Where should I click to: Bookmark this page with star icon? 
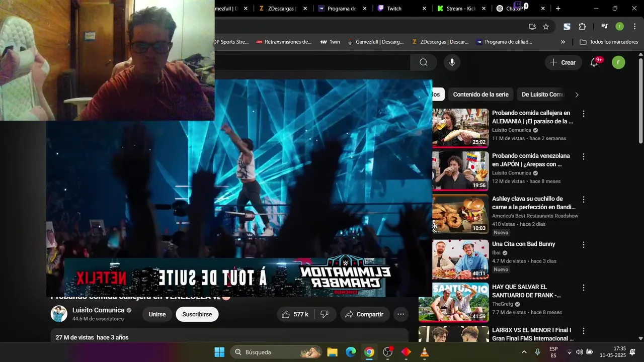pyautogui.click(x=546, y=27)
